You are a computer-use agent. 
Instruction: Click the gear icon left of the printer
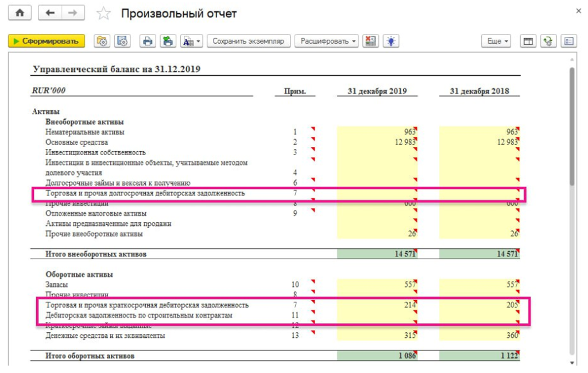(x=122, y=41)
